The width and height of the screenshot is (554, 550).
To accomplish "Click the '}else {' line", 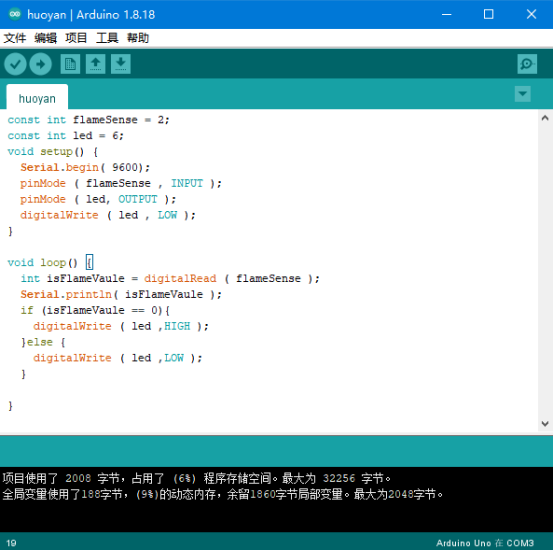I will [x=43, y=342].
